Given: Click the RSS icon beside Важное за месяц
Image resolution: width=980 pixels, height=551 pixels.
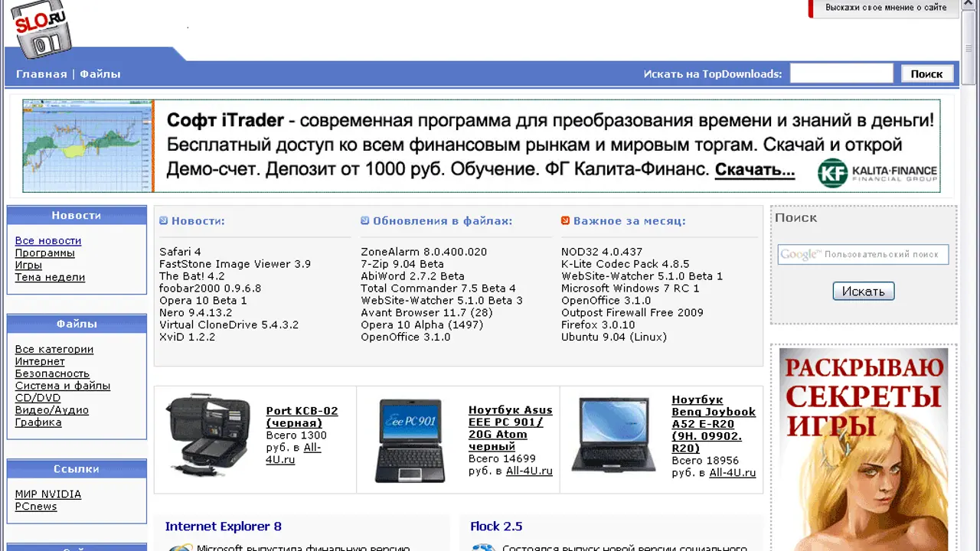Looking at the screenshot, I should (565, 221).
